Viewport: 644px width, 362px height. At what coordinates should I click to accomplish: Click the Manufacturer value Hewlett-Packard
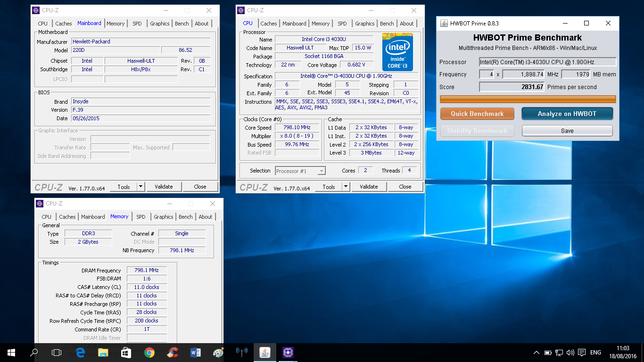click(140, 41)
